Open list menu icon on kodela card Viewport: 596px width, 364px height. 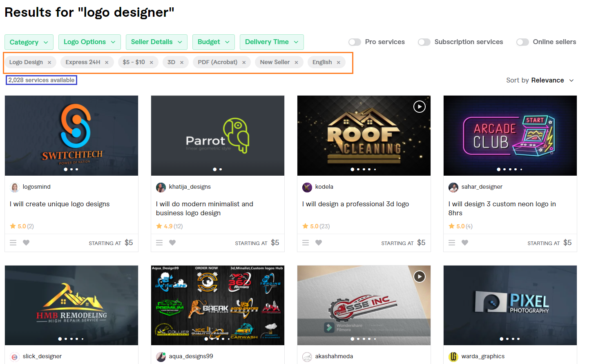tap(306, 243)
